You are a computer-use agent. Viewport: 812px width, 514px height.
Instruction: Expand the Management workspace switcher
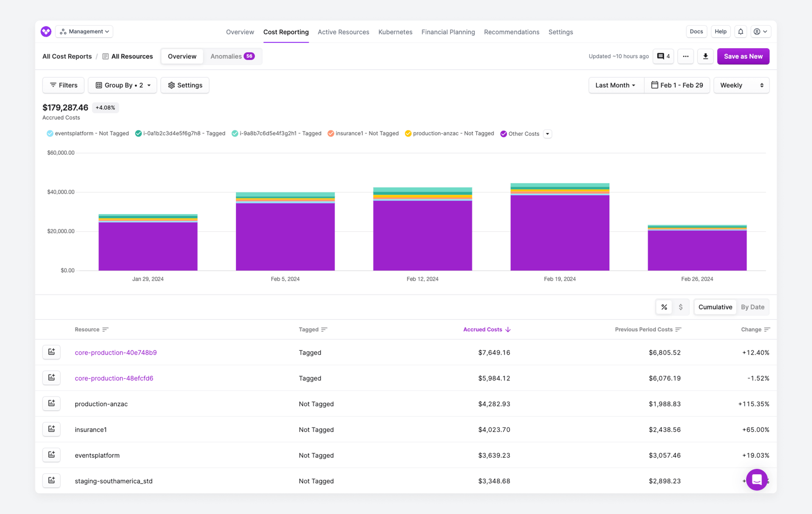click(84, 31)
